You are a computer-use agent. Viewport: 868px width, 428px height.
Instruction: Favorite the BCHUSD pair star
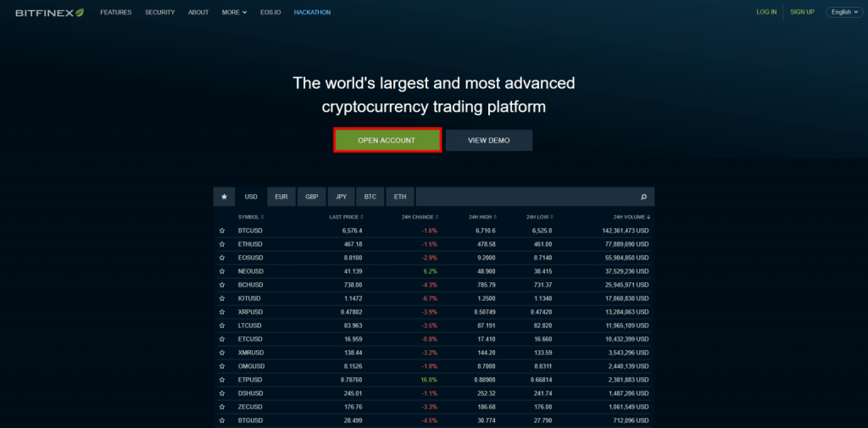[222, 285]
